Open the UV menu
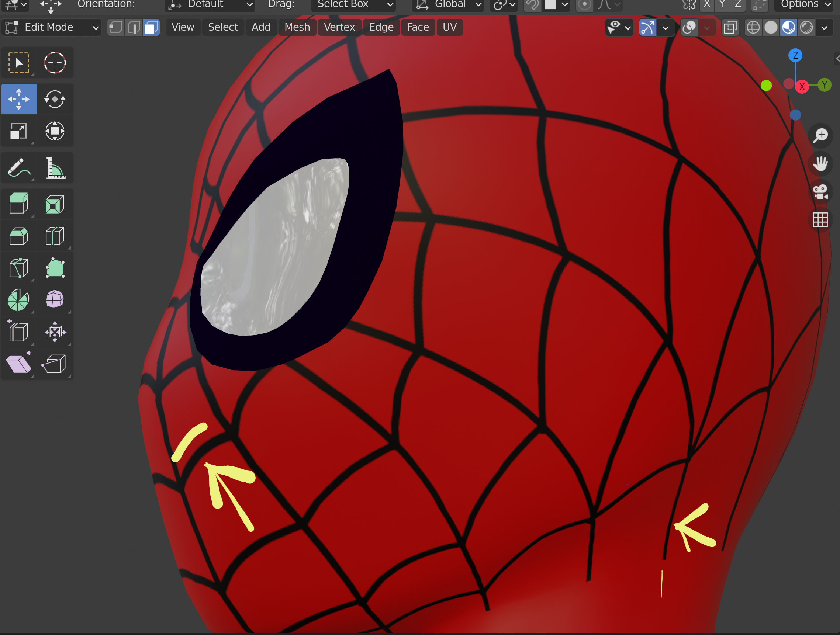 point(449,27)
